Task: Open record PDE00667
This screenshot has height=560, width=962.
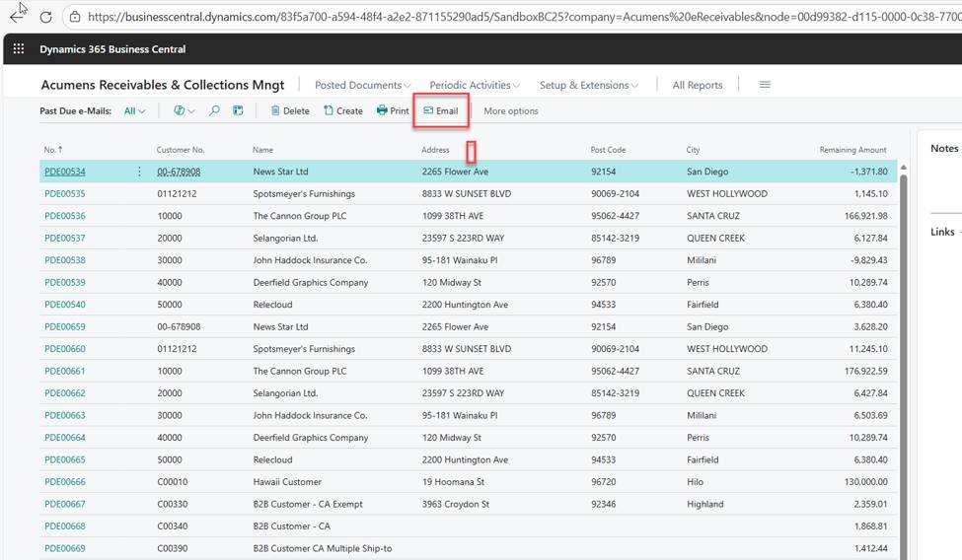Action: (64, 504)
